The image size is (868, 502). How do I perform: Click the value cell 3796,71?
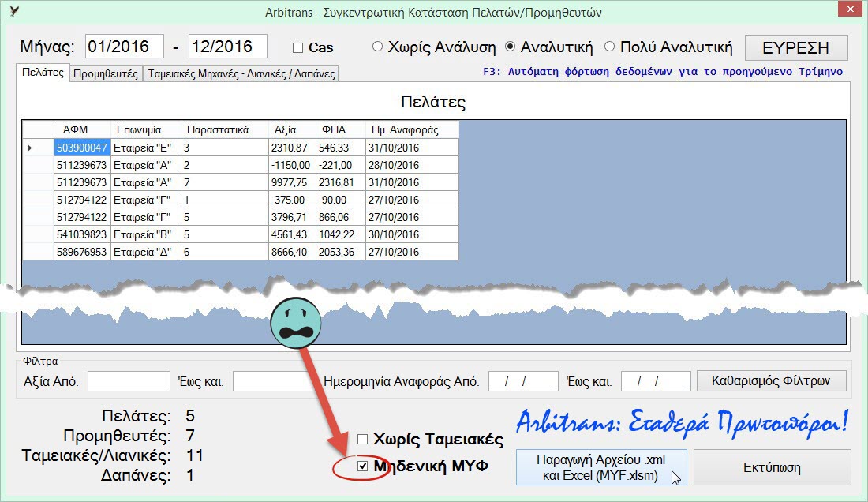point(292,217)
